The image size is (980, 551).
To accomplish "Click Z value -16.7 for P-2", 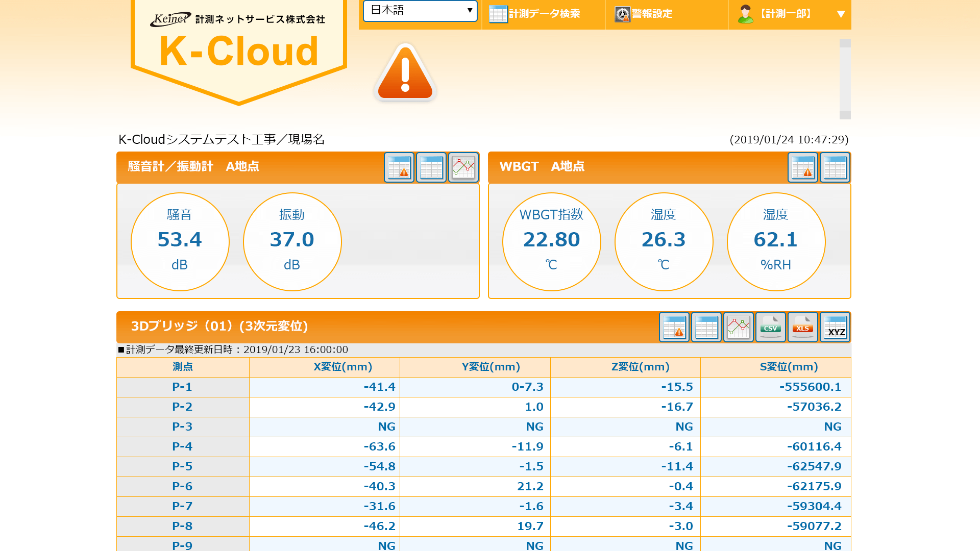I will coord(677,407).
